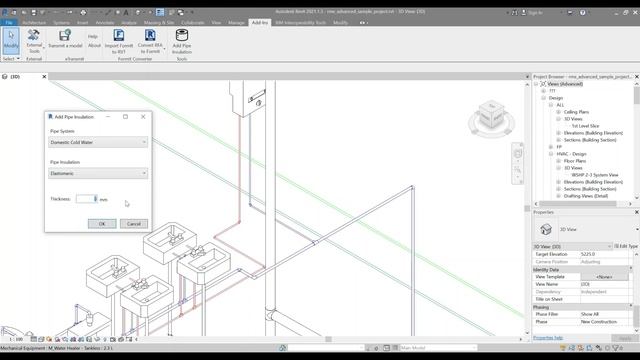Click OK in Add Pipe Insulation dialog
This screenshot has height=360, width=640.
(102, 224)
